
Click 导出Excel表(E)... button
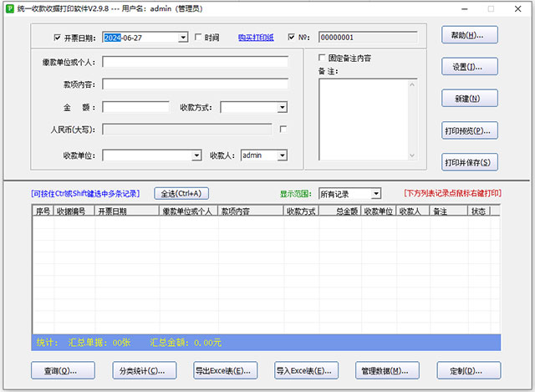click(226, 370)
